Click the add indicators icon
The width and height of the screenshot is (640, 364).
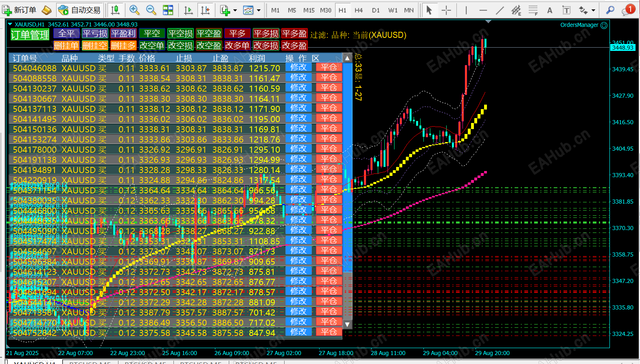[225, 10]
